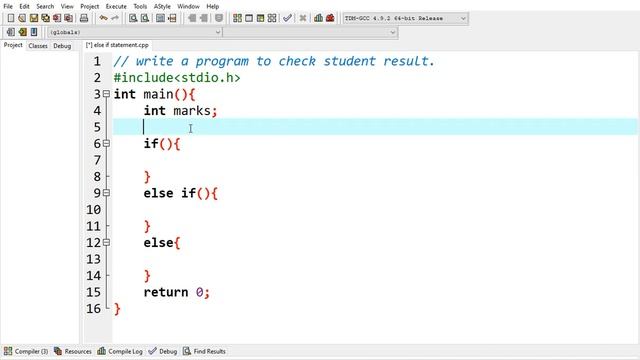Open the Edit menu
Image resolution: width=640 pixels, height=360 pixels.
click(x=24, y=6)
